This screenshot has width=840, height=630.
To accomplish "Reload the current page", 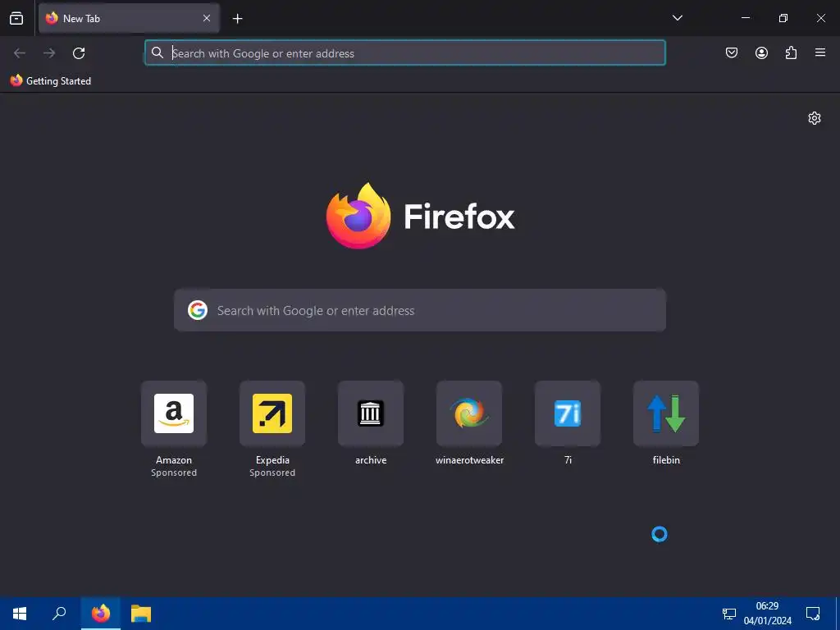I will click(x=79, y=53).
